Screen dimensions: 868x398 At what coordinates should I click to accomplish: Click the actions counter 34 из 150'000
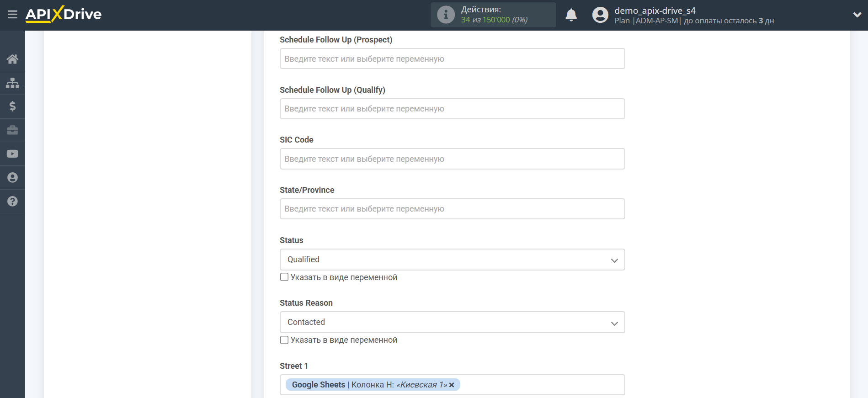(x=494, y=20)
